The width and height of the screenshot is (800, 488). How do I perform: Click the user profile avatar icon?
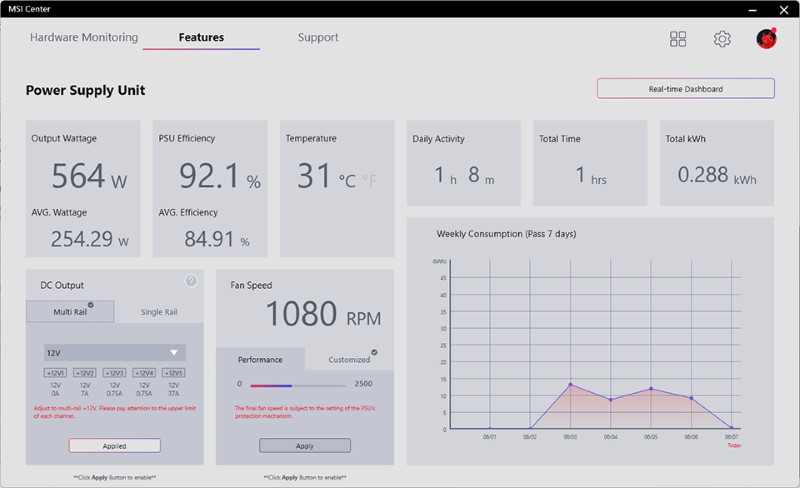[766, 39]
